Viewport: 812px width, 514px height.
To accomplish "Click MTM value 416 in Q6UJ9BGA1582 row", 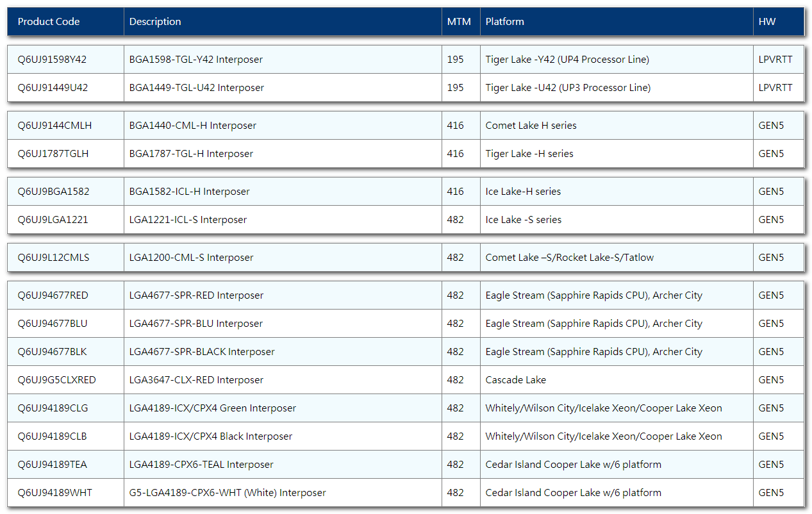I will pos(456,192).
